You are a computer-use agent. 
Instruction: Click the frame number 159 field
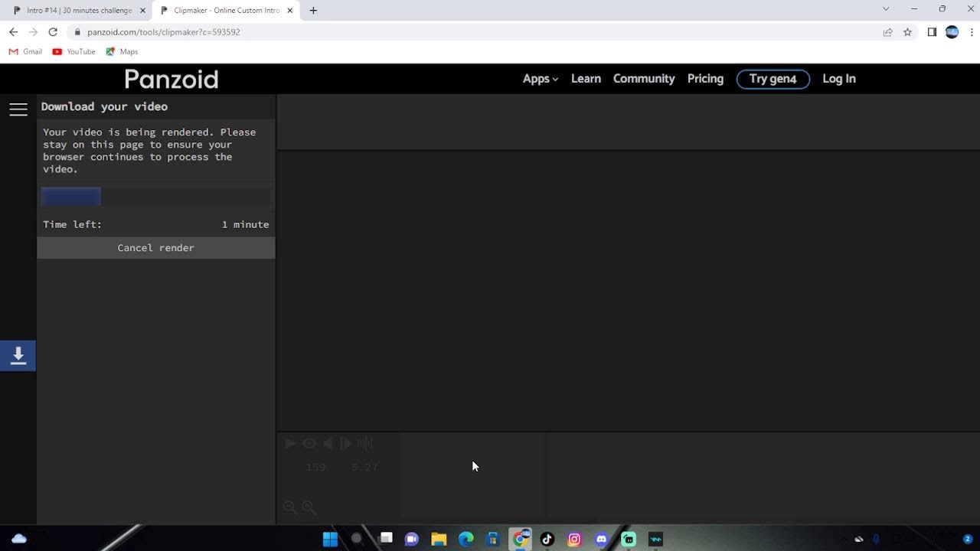click(x=315, y=468)
